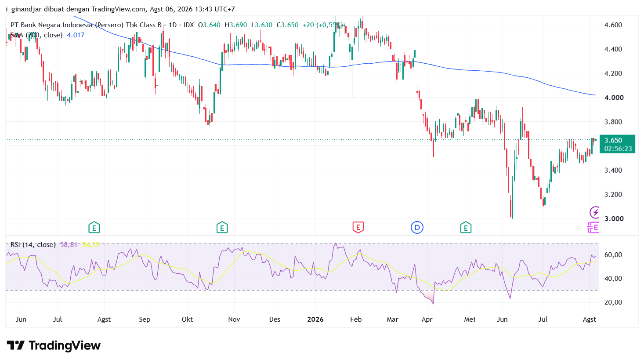Click the Okt label on the time axis
Screen dimensions: 644x363
(x=187, y=319)
